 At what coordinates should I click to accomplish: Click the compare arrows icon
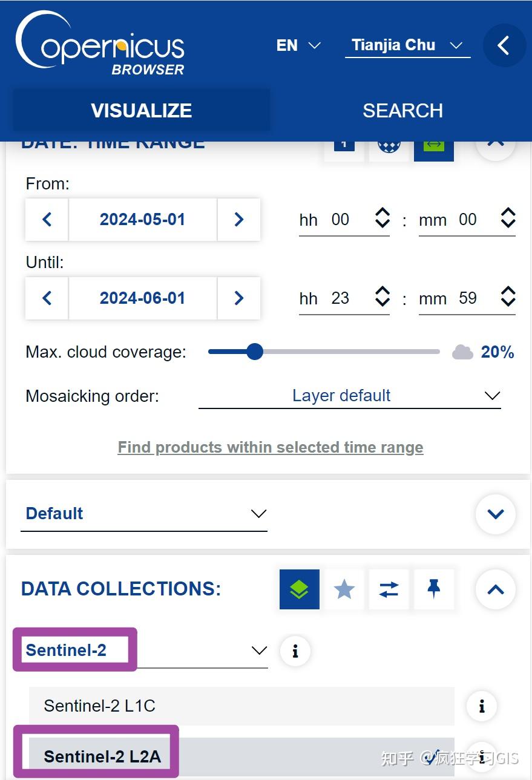point(389,589)
